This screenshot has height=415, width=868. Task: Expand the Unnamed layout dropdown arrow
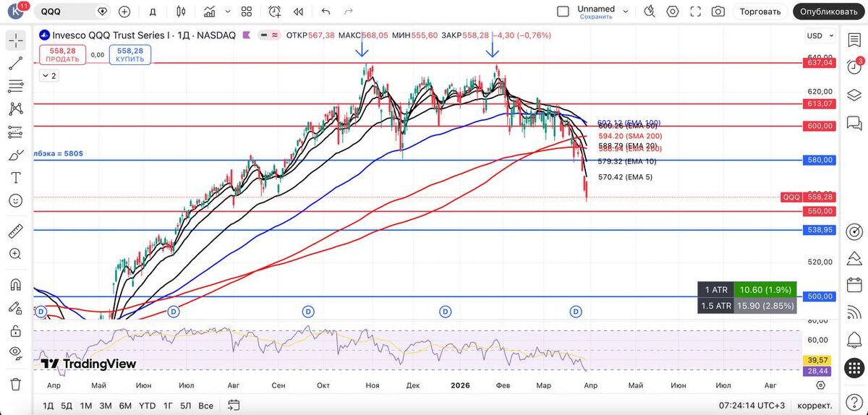626,12
